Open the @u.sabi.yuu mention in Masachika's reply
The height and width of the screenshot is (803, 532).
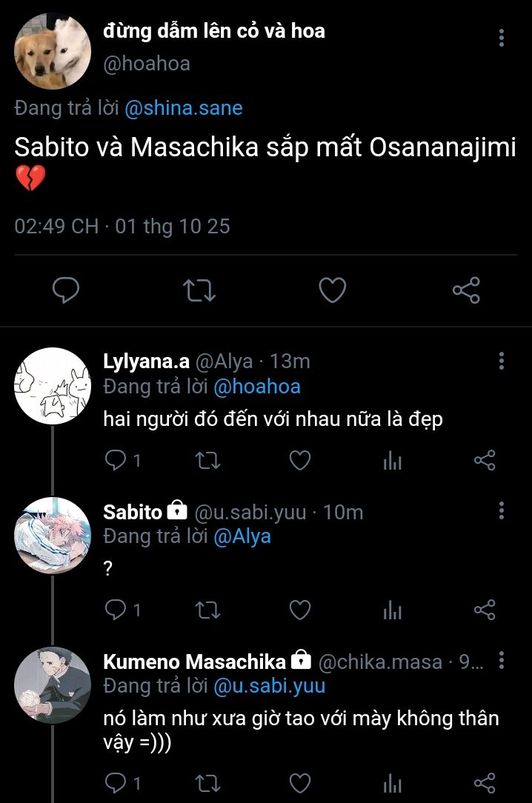point(269,686)
